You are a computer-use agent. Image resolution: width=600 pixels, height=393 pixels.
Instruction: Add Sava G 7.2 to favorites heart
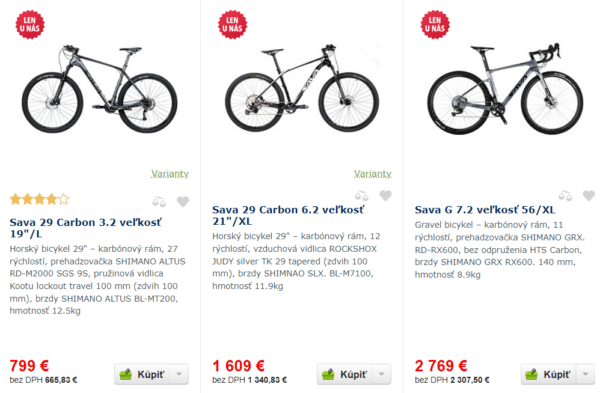click(x=589, y=196)
